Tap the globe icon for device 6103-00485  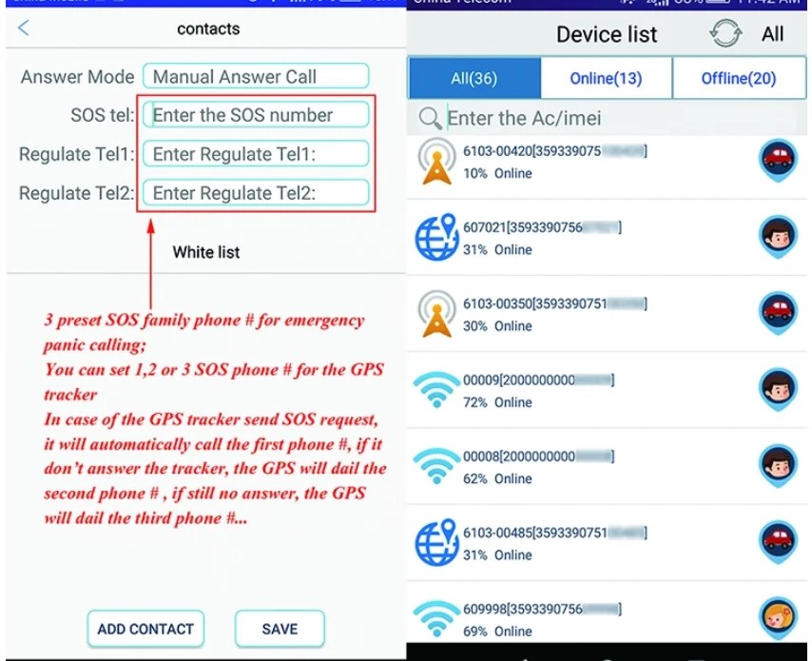[x=436, y=542]
